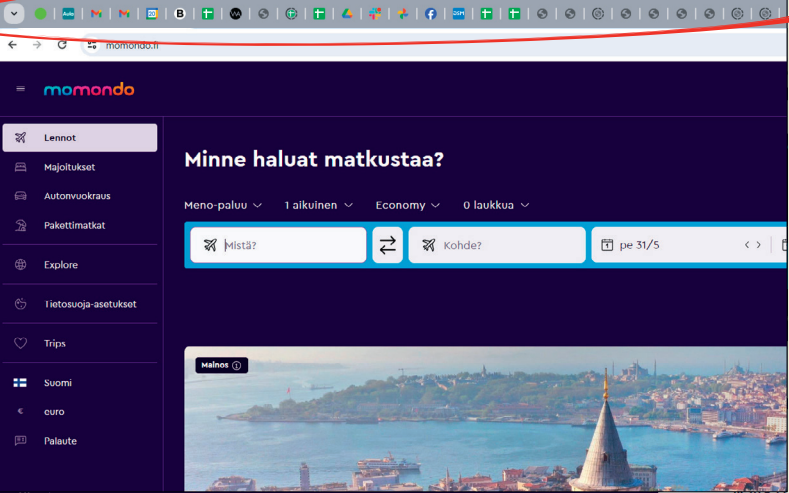Open the Facebook tab in the browser
Viewport: 789px width, 493px height.
pos(430,14)
